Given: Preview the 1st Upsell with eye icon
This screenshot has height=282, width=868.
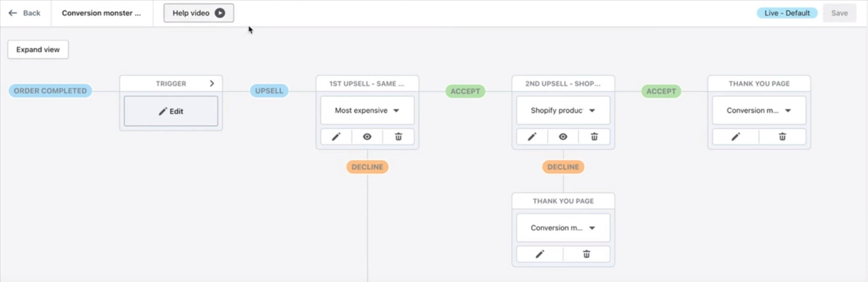Looking at the screenshot, I should click(x=367, y=137).
